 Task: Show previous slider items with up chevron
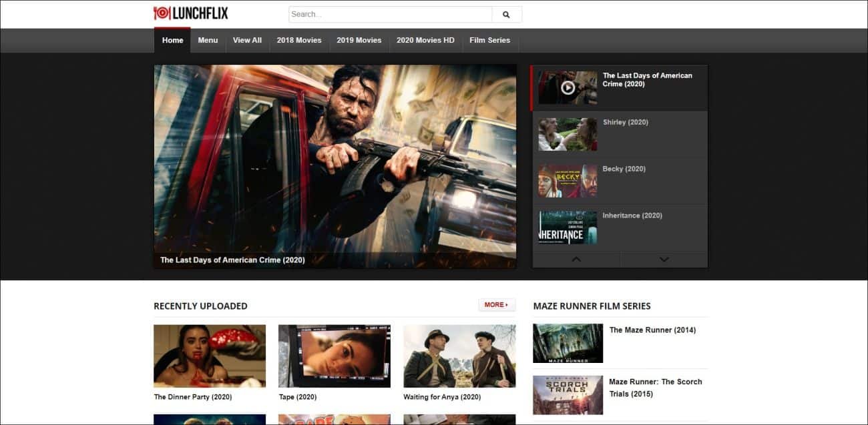pyautogui.click(x=576, y=260)
